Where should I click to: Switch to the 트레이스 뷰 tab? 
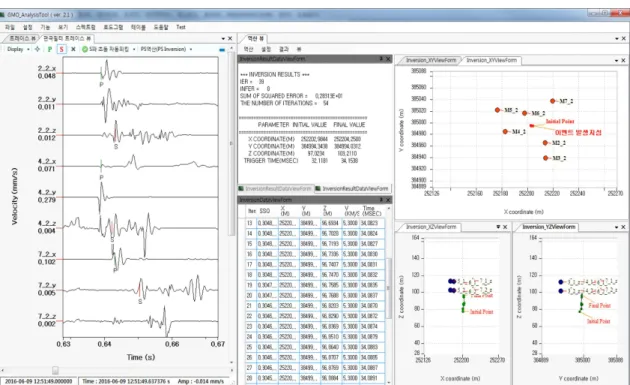(22, 39)
